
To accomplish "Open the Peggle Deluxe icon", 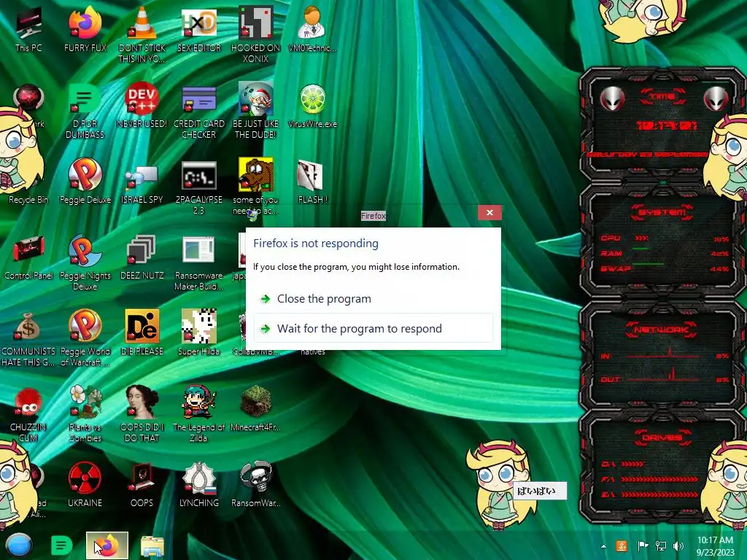I will click(85, 182).
